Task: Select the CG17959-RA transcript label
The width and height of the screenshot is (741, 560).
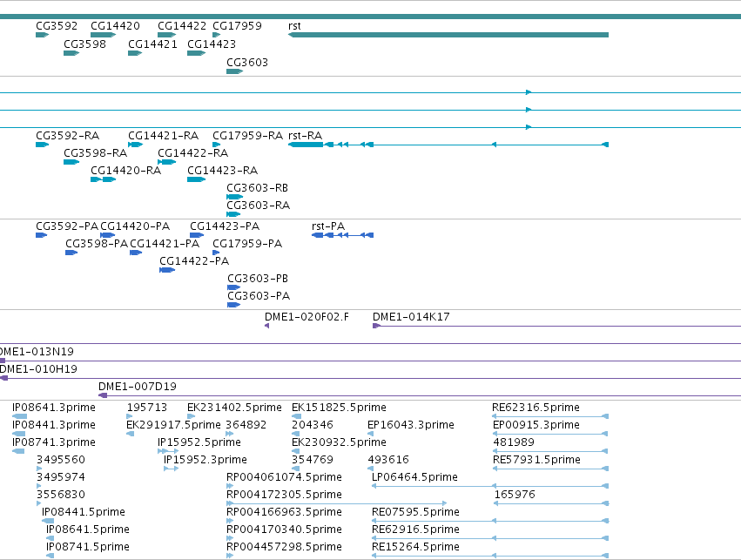Action: [x=247, y=136]
